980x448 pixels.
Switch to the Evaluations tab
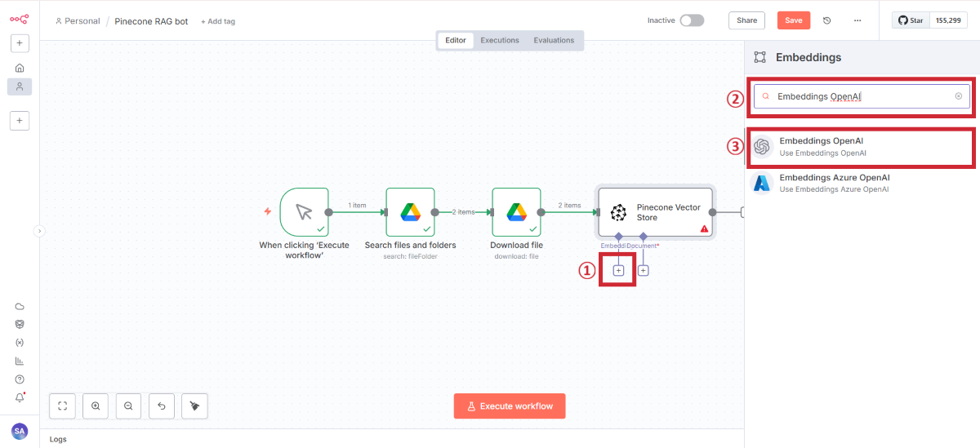554,40
